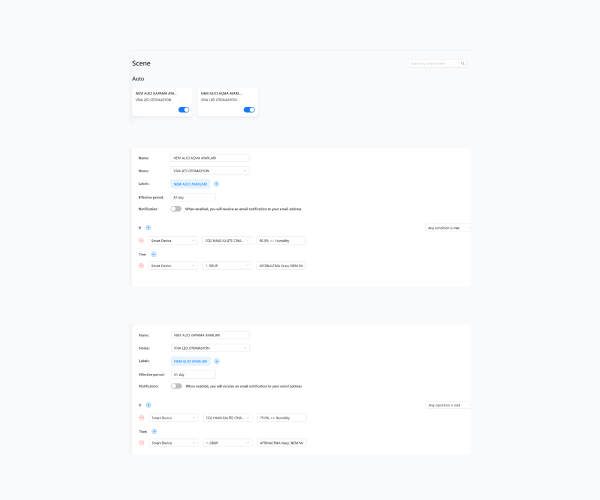
Task: Open the NEM ALICI KAPAMA scene card
Action: pyautogui.click(x=162, y=102)
